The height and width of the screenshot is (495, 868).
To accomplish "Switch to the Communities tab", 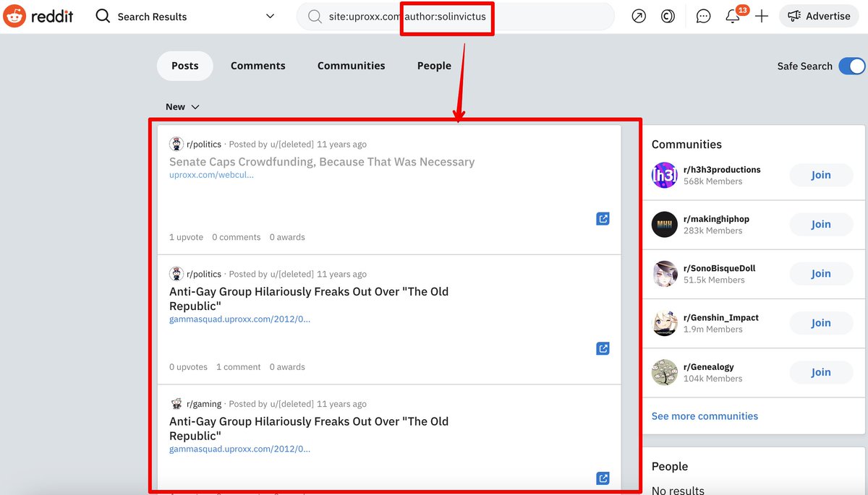I will click(x=352, y=66).
